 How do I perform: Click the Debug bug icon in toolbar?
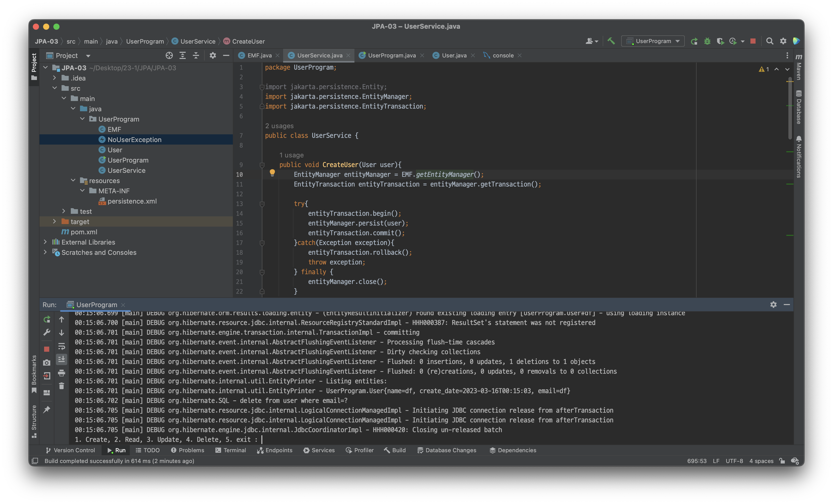click(x=707, y=41)
